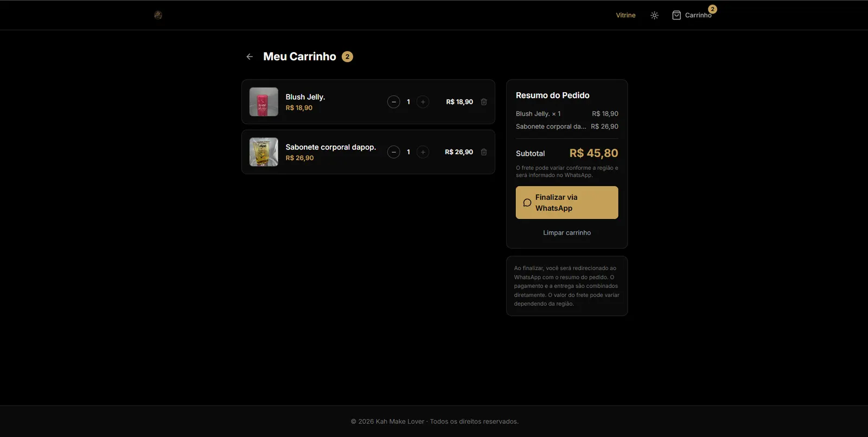
Task: Click the cart count badge in header
Action: [712, 9]
